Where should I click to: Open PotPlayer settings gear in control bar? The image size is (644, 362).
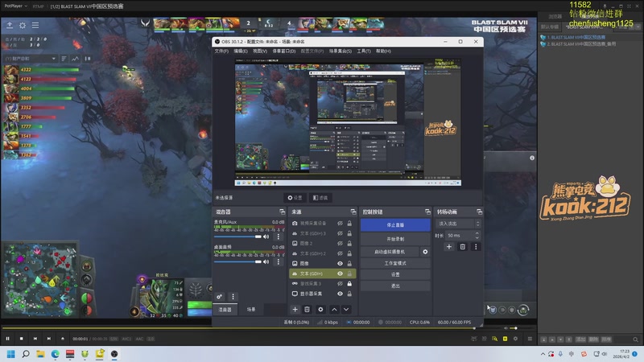[x=515, y=339]
